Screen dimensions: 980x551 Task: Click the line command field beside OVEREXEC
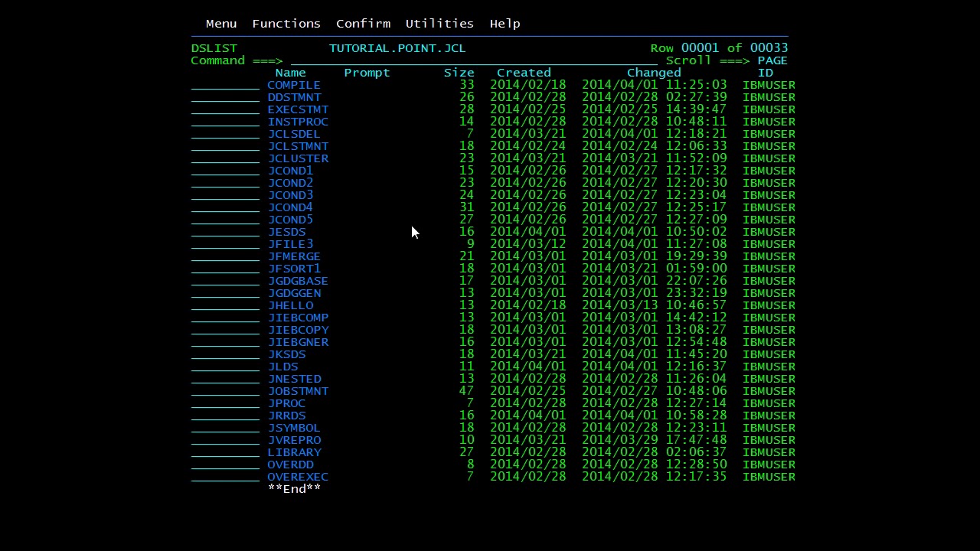pyautogui.click(x=225, y=477)
